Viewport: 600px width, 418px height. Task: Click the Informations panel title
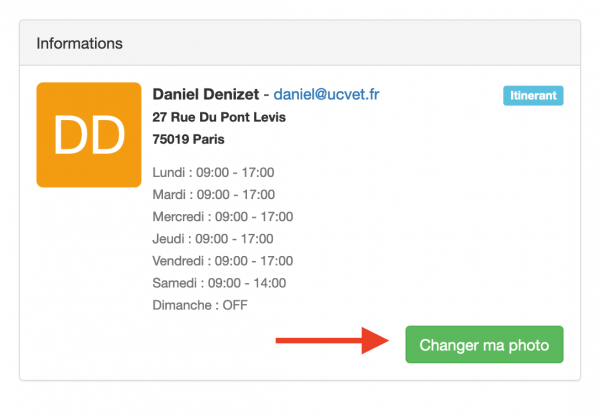pyautogui.click(x=79, y=44)
